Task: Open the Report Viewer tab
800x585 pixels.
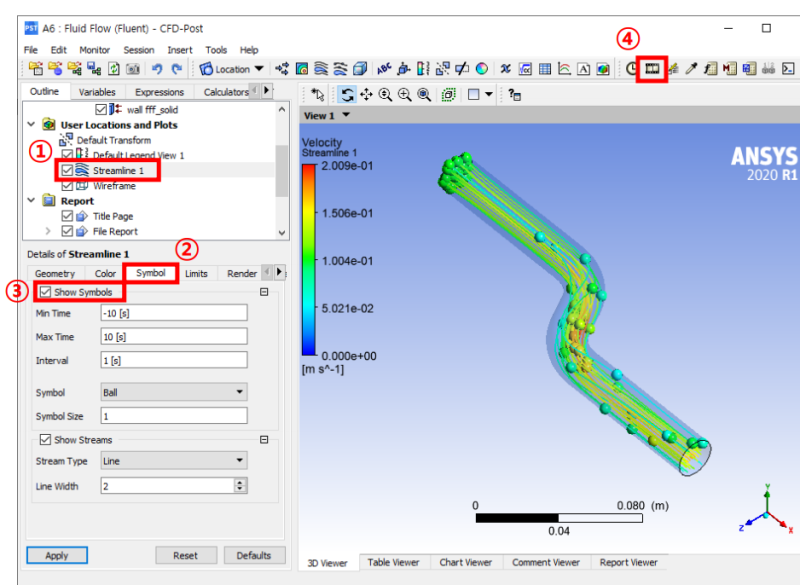Action: click(629, 562)
